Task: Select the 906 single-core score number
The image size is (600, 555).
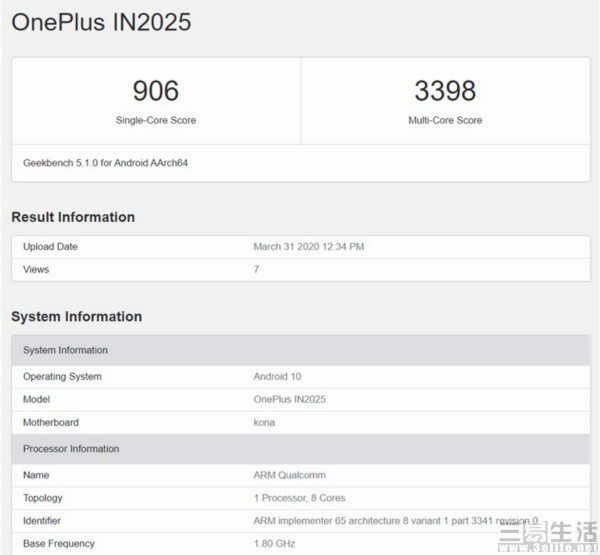Action: (156, 91)
